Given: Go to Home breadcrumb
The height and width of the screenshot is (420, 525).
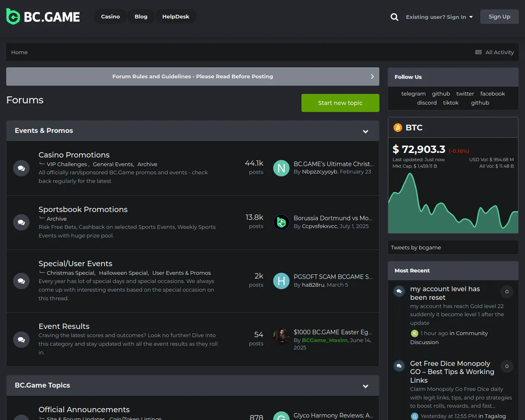Looking at the screenshot, I should [19, 52].
